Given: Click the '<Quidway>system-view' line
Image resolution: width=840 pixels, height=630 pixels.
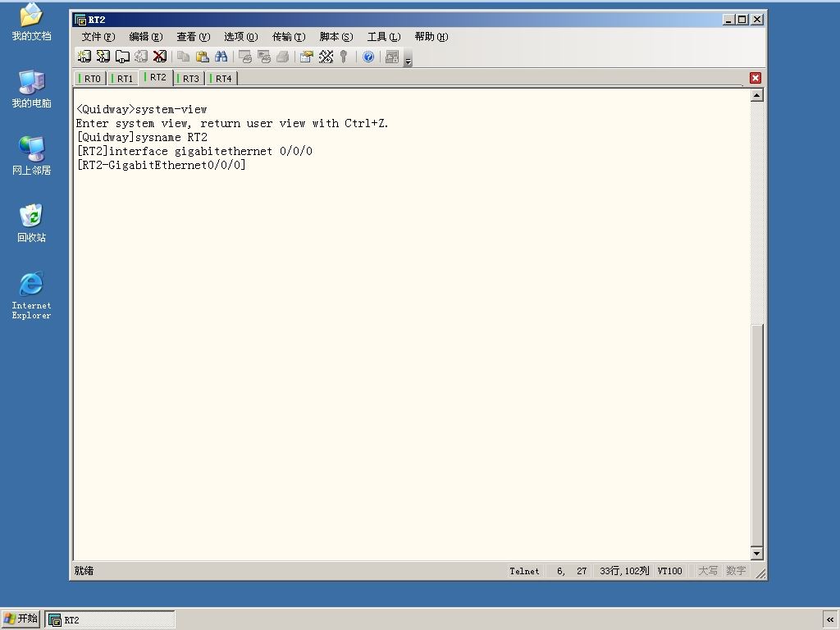Looking at the screenshot, I should (x=141, y=109).
